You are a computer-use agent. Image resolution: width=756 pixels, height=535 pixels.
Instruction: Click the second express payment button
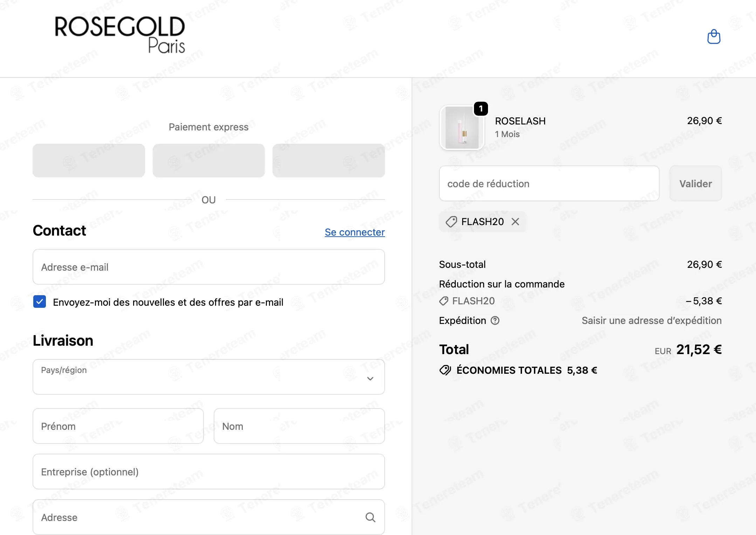[x=209, y=161]
